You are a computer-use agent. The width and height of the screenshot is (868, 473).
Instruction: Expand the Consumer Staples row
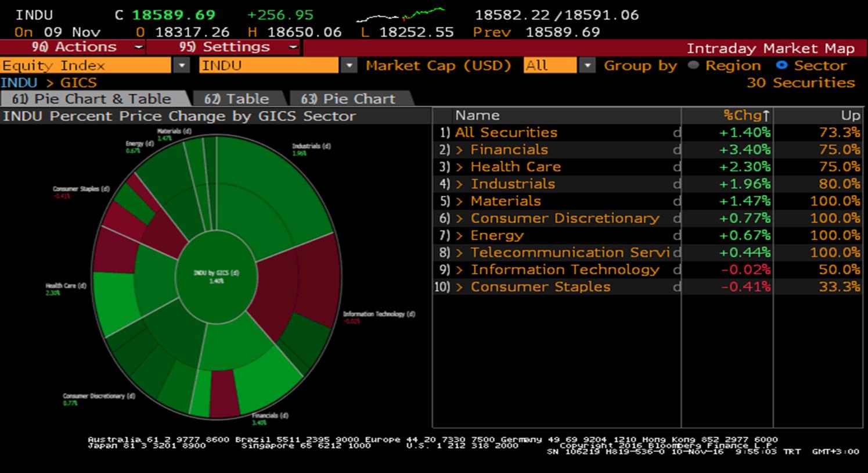tap(459, 287)
